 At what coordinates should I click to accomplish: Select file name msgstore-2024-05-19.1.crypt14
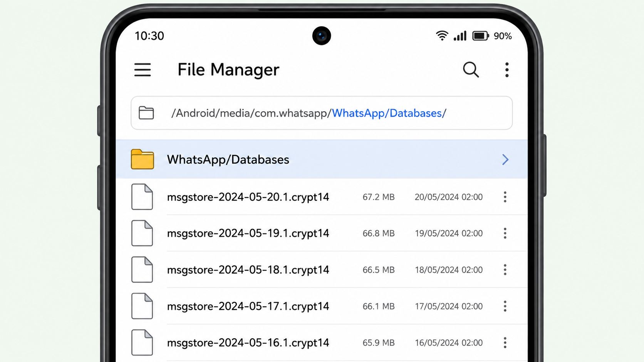248,234
